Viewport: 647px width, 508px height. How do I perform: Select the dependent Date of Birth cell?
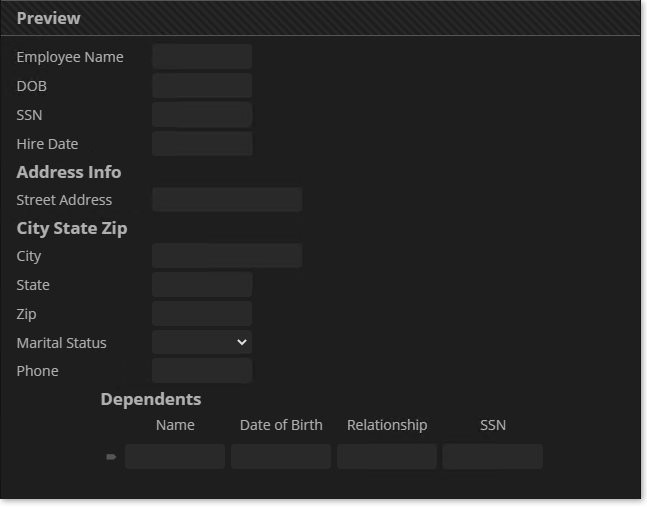coord(281,457)
